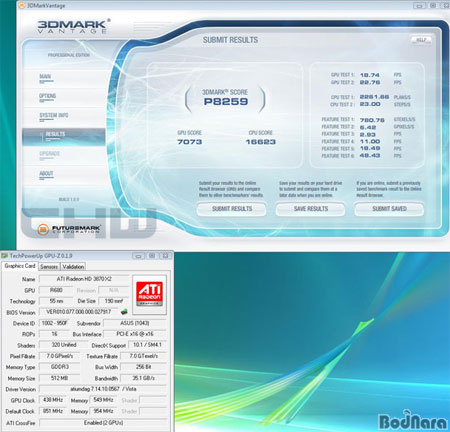Click the SUBMIT RESULTS button
Screen dimensions: 450x432
232,209
